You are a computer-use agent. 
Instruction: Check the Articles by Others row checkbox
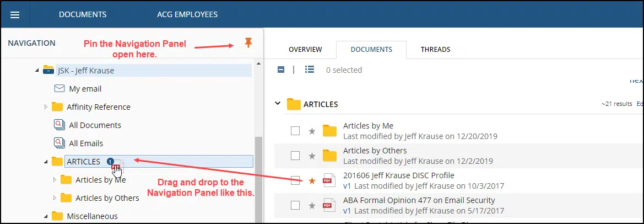295,156
